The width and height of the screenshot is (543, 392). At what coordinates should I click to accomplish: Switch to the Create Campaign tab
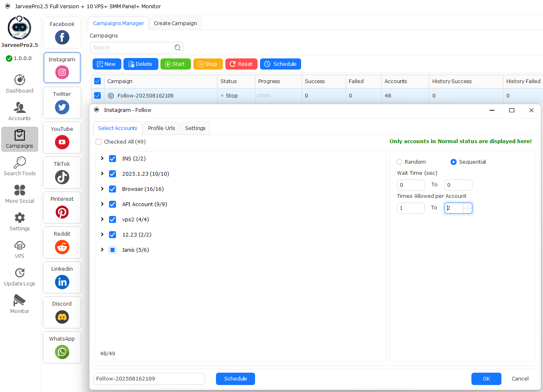[175, 23]
